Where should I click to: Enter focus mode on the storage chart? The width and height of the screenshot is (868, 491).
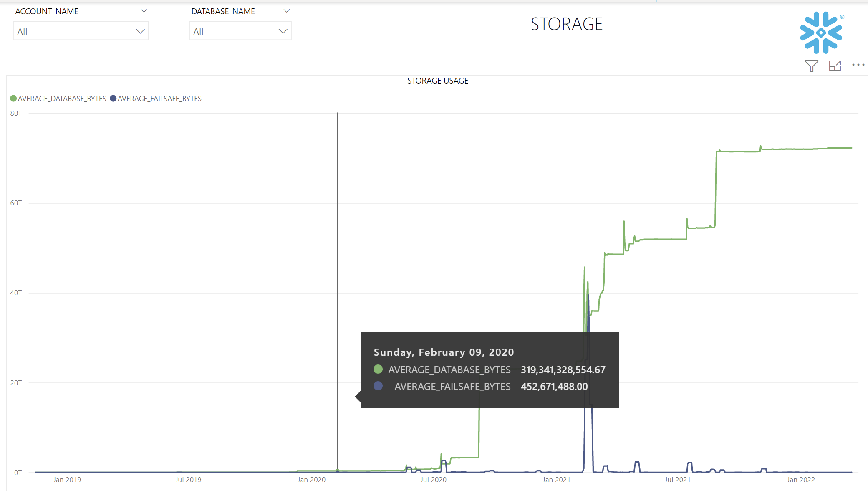click(x=835, y=65)
